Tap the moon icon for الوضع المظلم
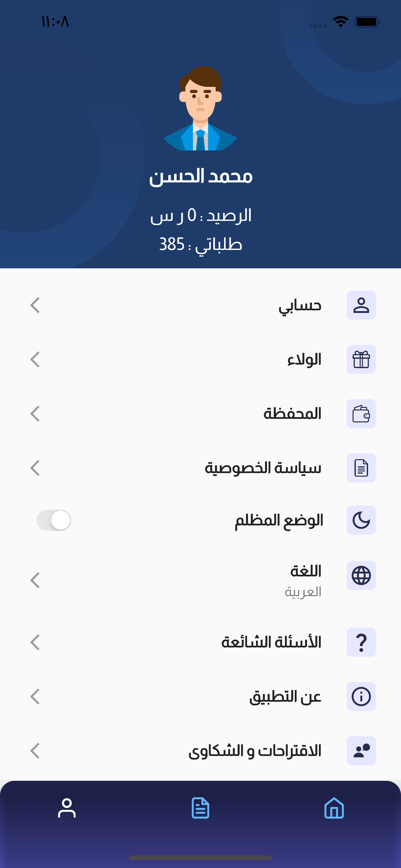Screen dimensions: 401x868 [361, 520]
